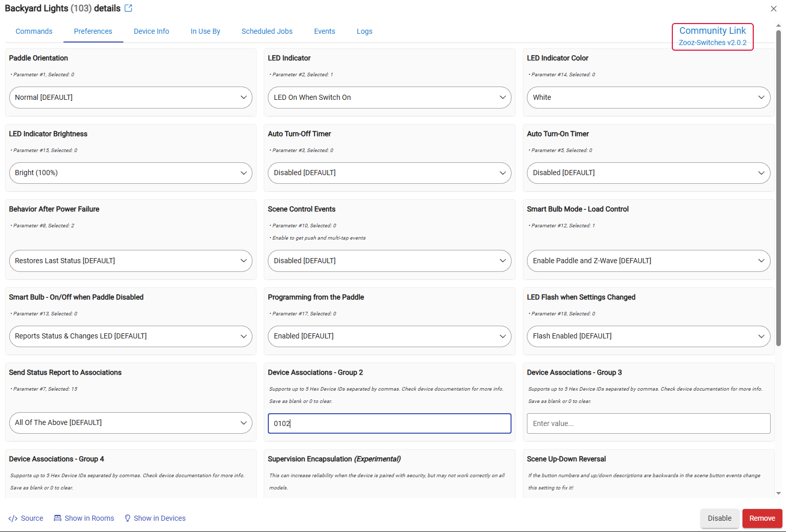The width and height of the screenshot is (786, 532).
Task: Expand the Scene Control Events dropdown
Action: (389, 261)
